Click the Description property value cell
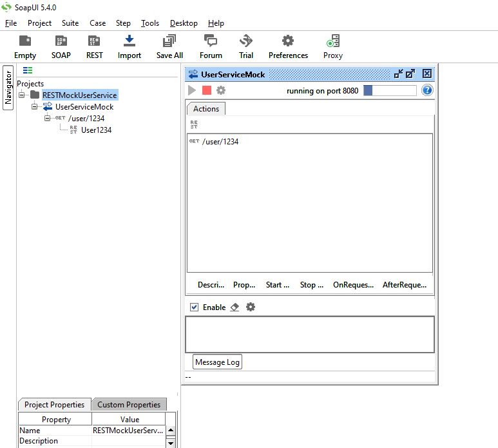Viewport: 498px width, 448px height. [x=128, y=441]
